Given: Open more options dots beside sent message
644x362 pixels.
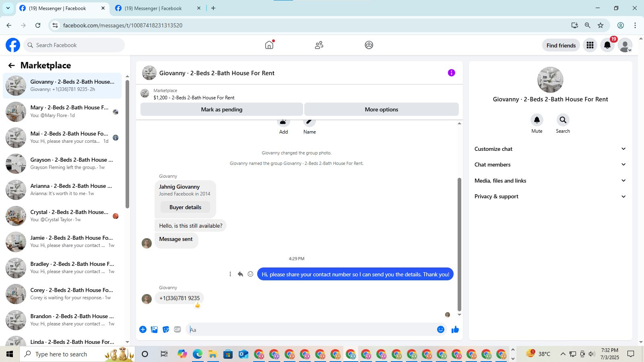Looking at the screenshot, I should click(230, 274).
